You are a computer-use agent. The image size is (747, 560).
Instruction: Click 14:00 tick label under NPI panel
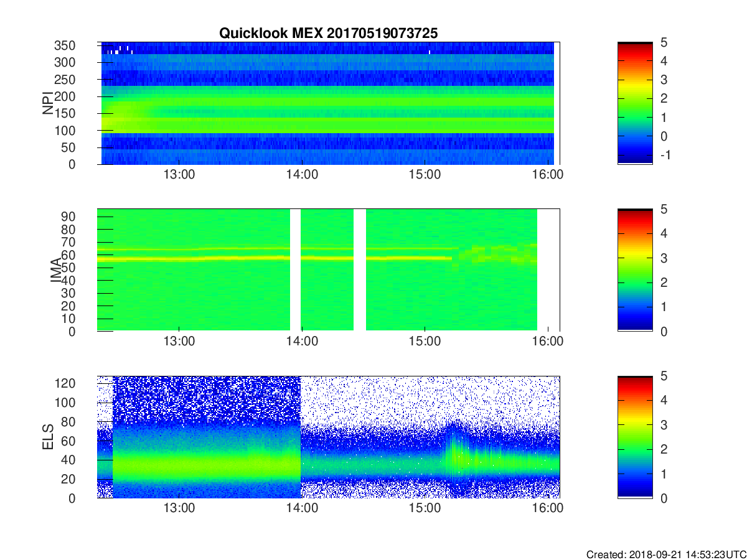click(x=302, y=175)
